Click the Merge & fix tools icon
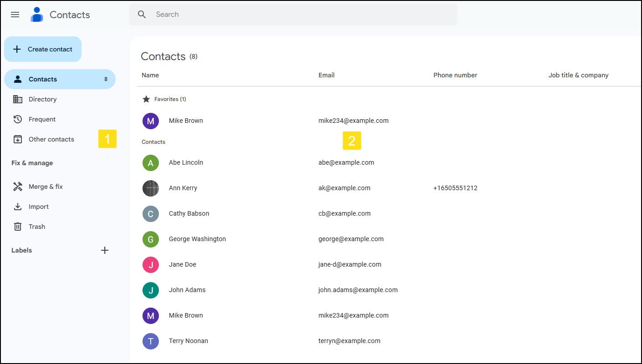642x364 pixels. coord(18,187)
